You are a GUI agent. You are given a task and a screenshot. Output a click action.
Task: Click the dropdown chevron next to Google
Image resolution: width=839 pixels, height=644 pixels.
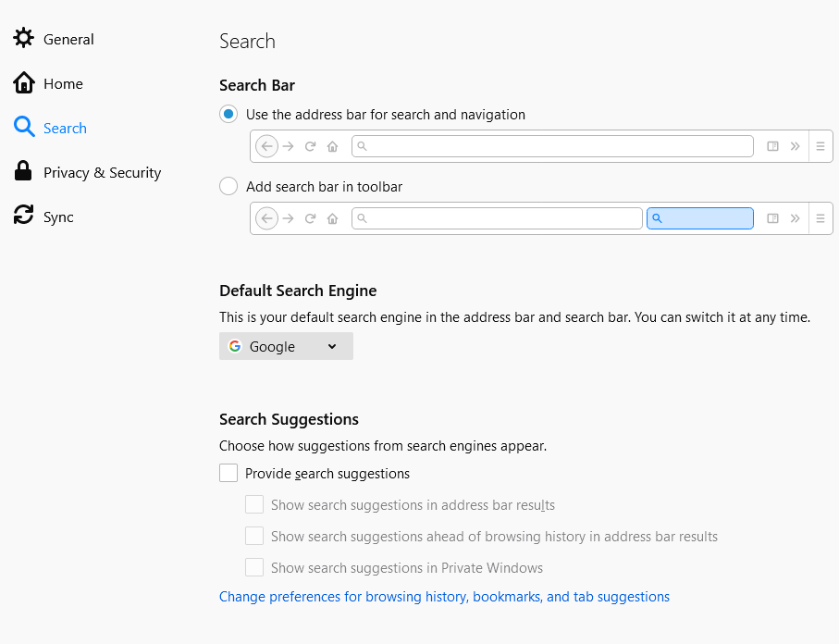click(332, 346)
